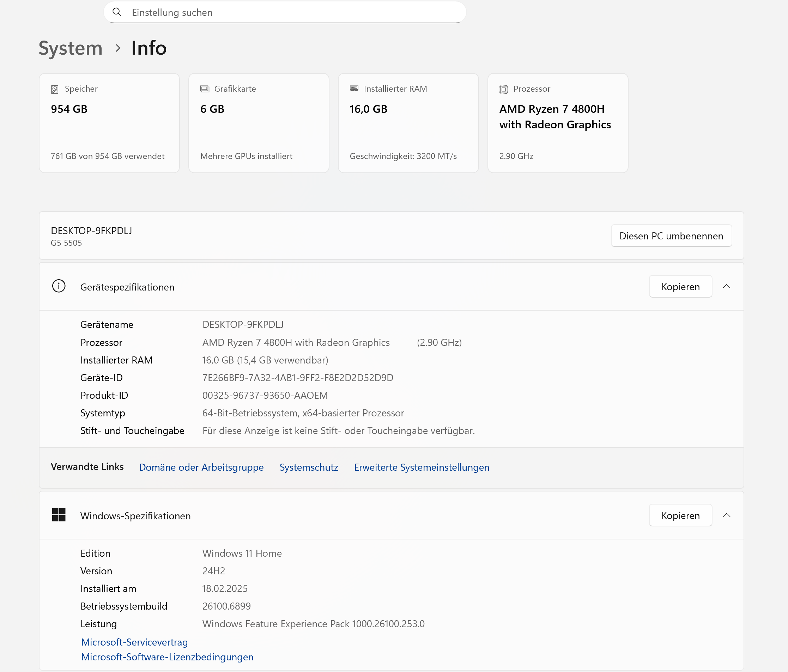This screenshot has width=788, height=672.
Task: Open the Microsoft-Servicevertrag link
Action: click(x=134, y=642)
